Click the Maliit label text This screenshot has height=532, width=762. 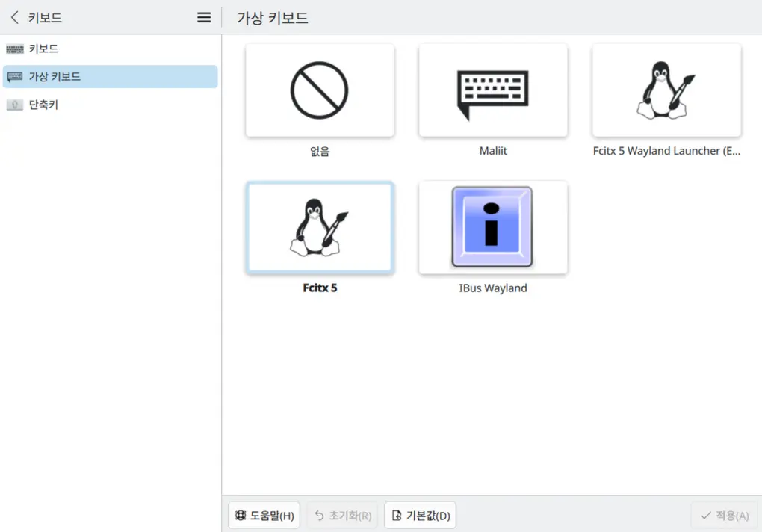tap(493, 151)
